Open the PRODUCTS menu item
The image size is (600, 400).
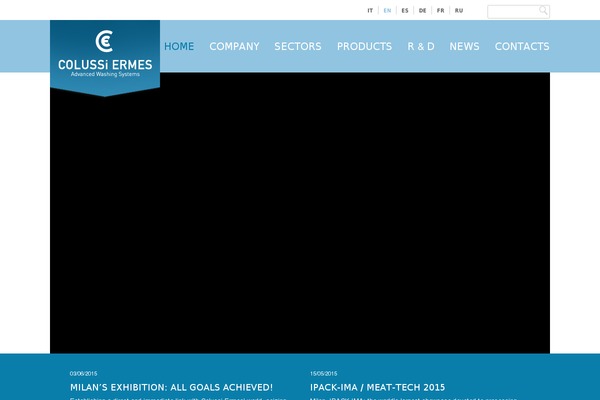click(364, 46)
